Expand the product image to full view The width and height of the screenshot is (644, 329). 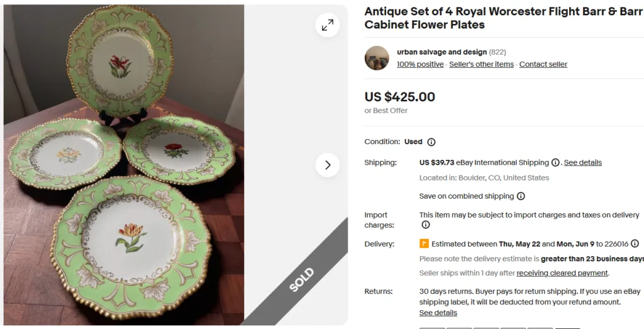[x=327, y=25]
